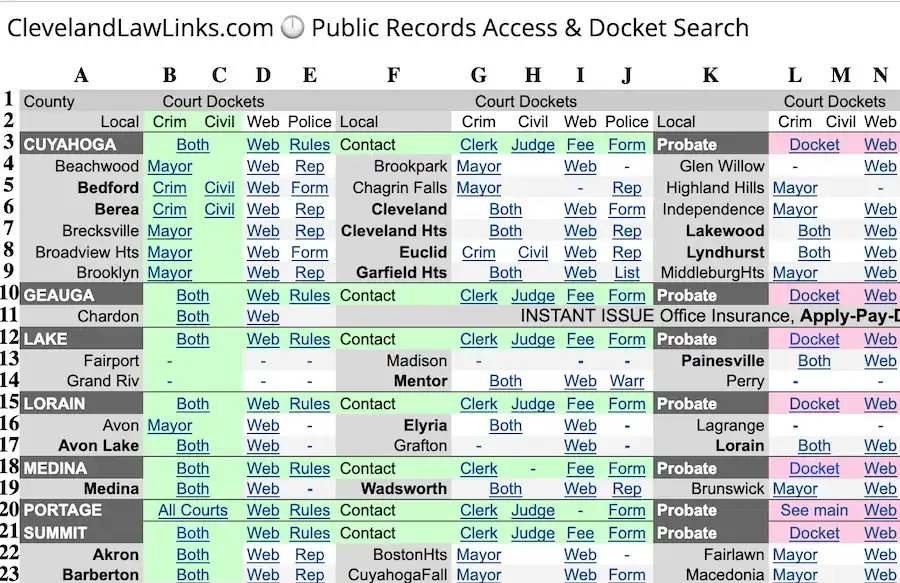Screen dimensions: 900x583
Task: Open the Geauga Fee link
Action: click(x=580, y=296)
